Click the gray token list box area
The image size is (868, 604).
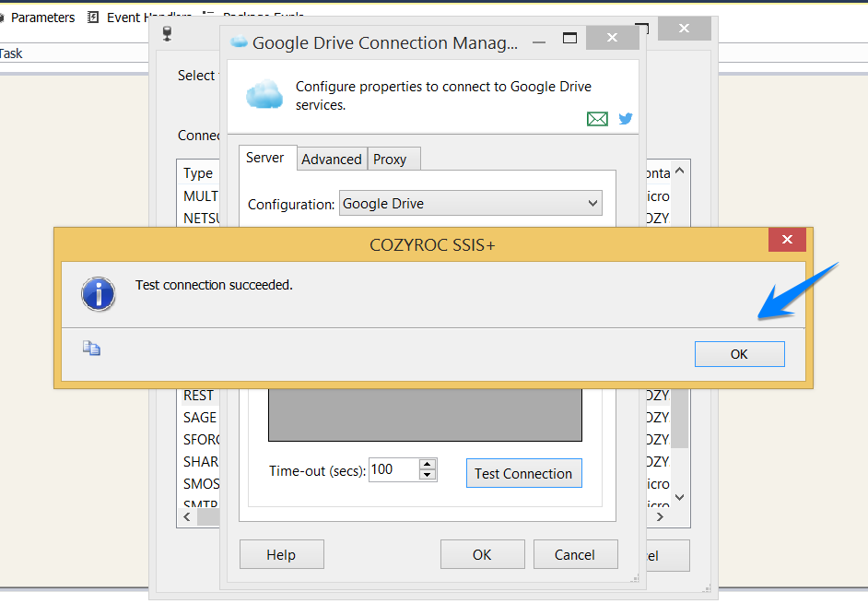tap(425, 414)
